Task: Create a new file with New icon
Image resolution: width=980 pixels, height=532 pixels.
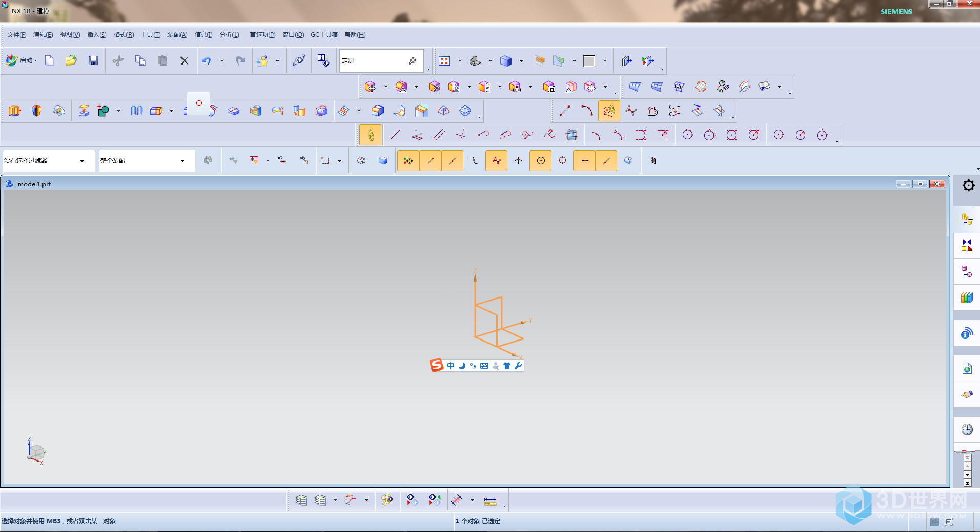Action: pos(49,60)
